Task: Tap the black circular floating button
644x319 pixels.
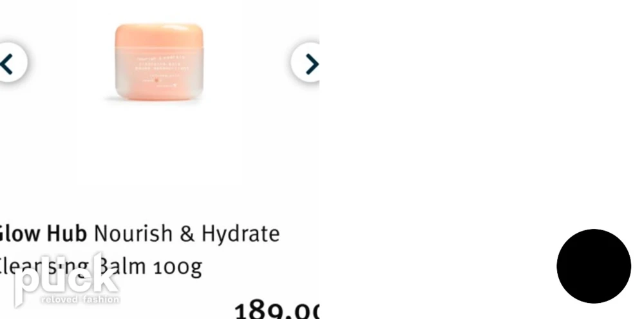Action: pos(594,266)
